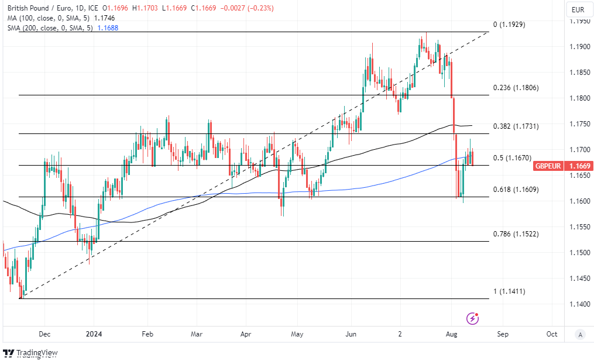Open the EUR currency selector
This screenshot has width=594, height=364.
[x=578, y=9]
